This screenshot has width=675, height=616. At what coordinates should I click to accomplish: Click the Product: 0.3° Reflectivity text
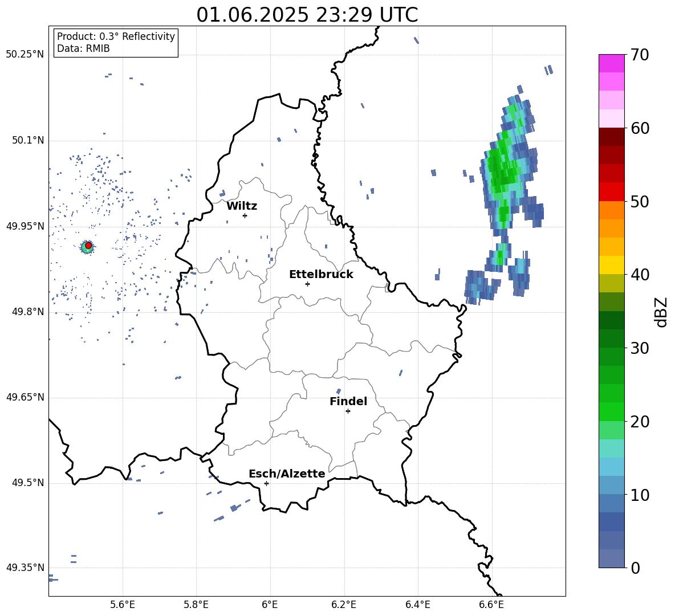116,36
